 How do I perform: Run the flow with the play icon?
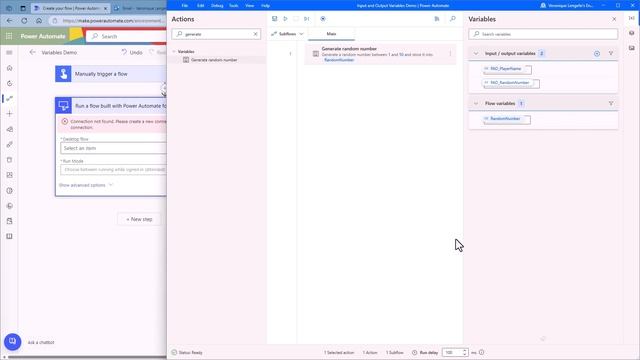(x=285, y=19)
